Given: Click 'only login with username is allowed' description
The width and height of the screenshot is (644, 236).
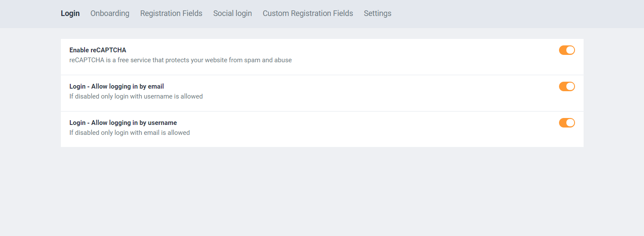Looking at the screenshot, I should [136, 96].
